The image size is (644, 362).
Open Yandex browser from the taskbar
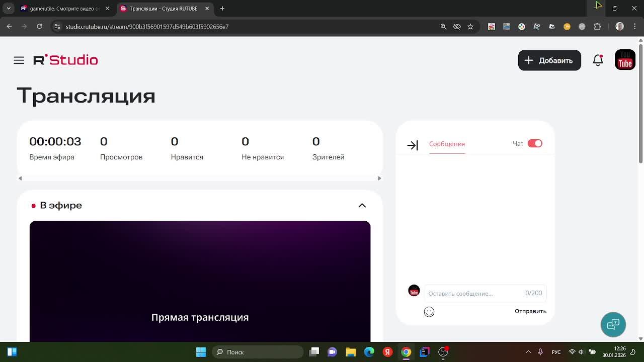point(387,352)
